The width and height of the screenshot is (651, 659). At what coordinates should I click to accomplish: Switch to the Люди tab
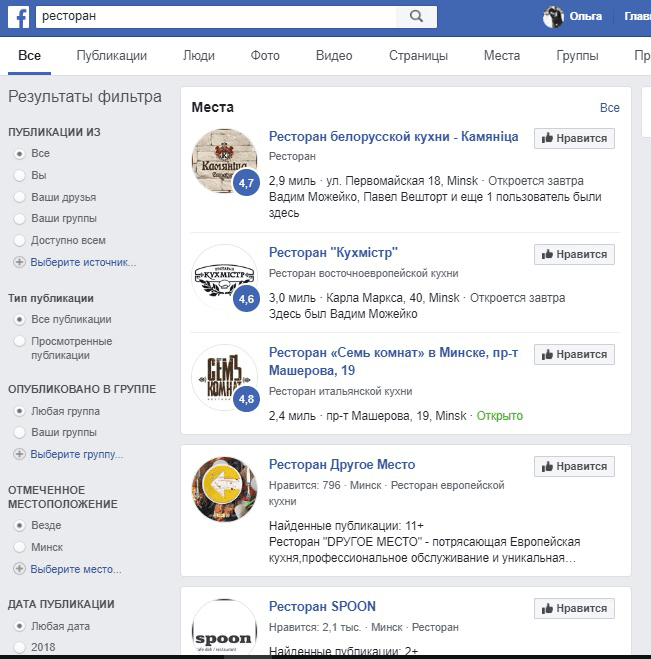[x=199, y=55]
